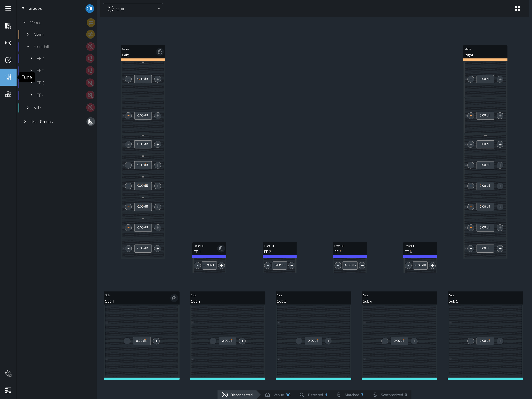Increase gain on FF 1

[222, 265]
